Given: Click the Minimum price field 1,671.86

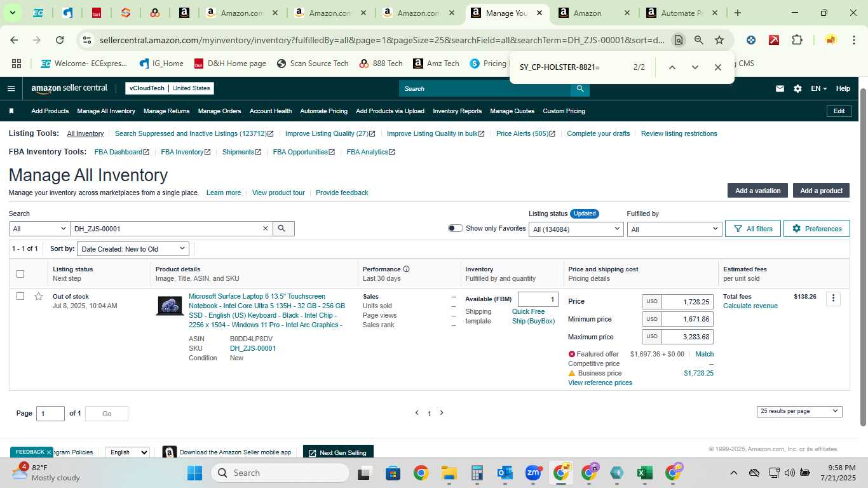Looking at the screenshot, I should click(x=687, y=319).
